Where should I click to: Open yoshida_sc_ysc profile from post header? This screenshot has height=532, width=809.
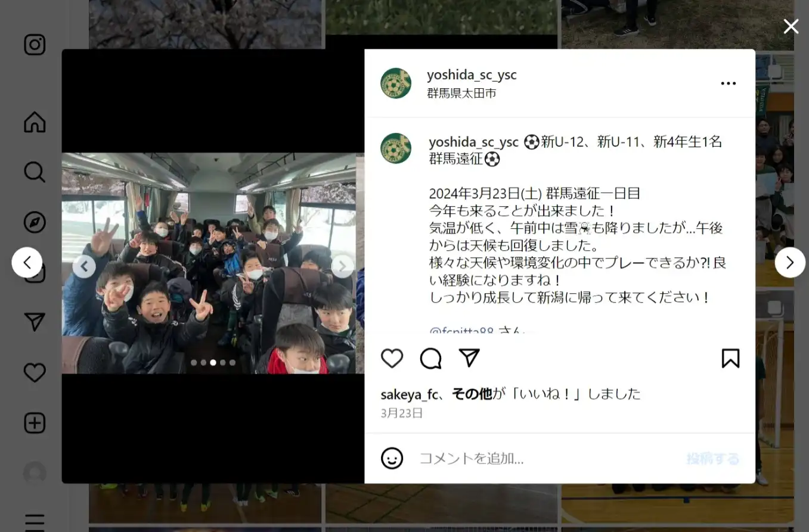point(472,75)
